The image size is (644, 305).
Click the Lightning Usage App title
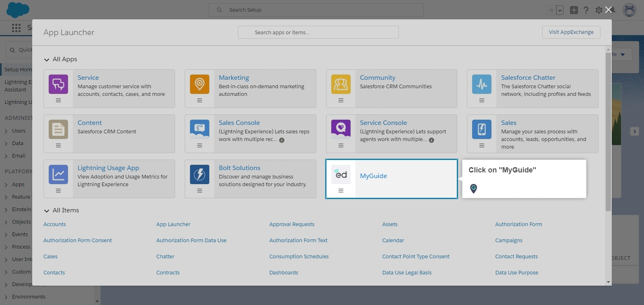click(x=108, y=168)
